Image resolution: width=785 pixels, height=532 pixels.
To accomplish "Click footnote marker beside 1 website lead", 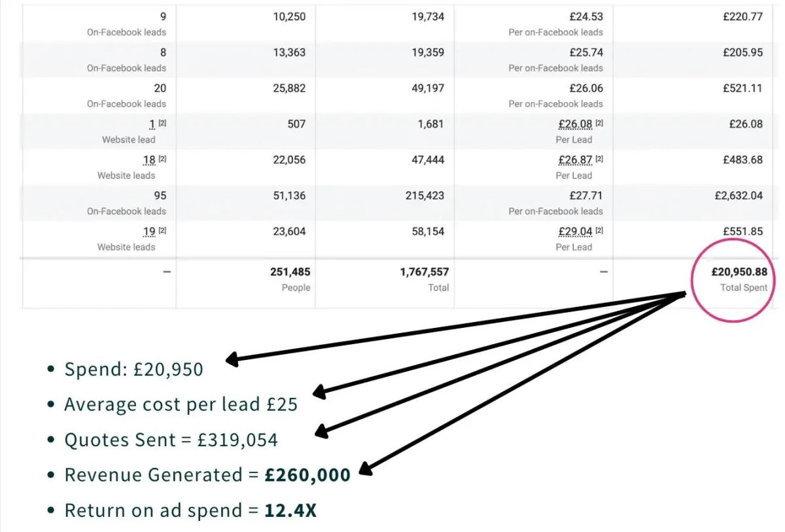I will 162,123.
